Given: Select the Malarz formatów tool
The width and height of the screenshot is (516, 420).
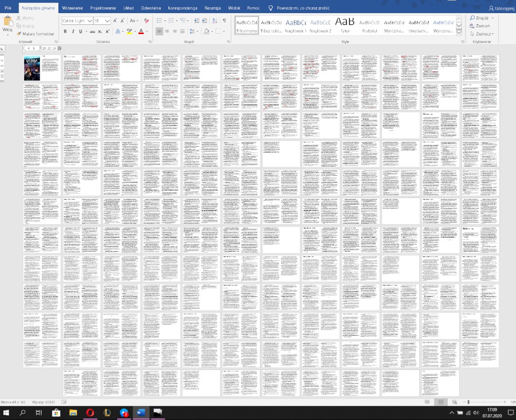Looking at the screenshot, I should point(35,34).
